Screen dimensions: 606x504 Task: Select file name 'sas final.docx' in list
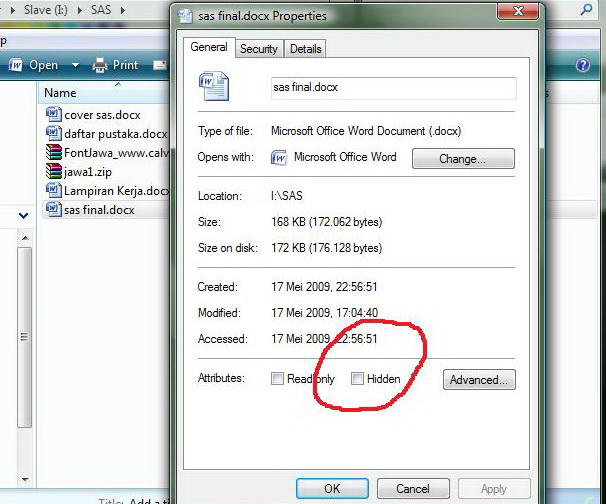99,210
